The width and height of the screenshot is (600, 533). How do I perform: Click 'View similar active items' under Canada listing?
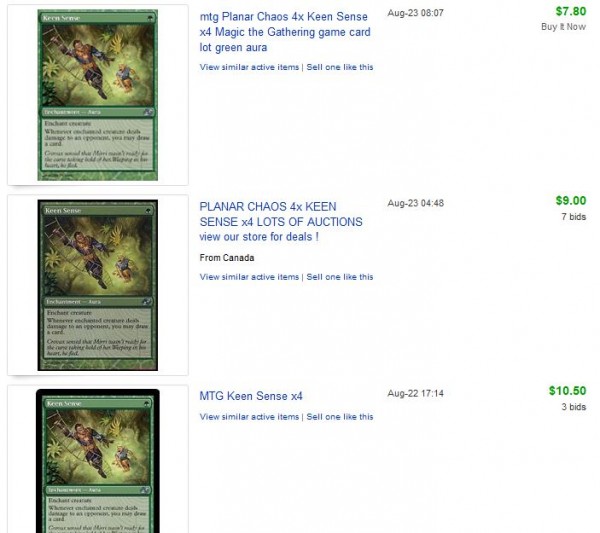point(249,277)
